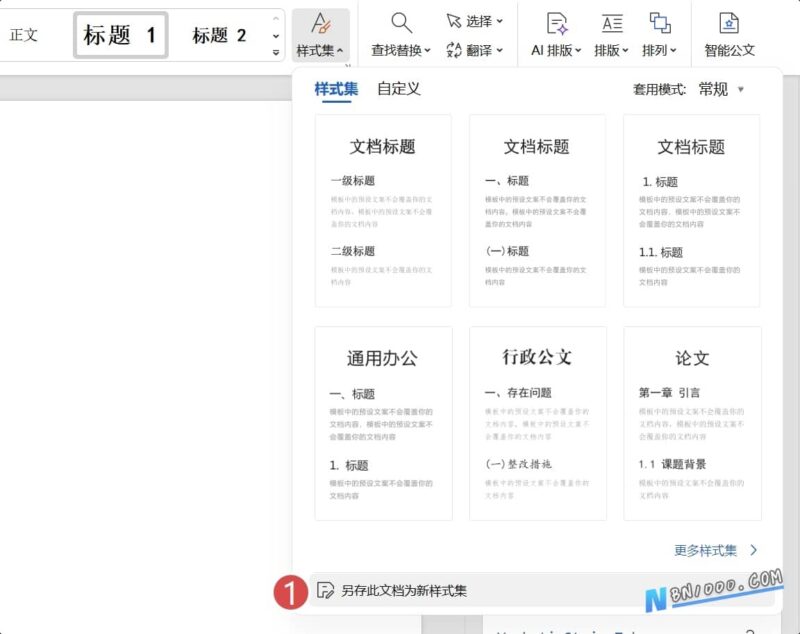800x634 pixels.
Task: Open the 查找替换 dropdown
Action: [401, 50]
